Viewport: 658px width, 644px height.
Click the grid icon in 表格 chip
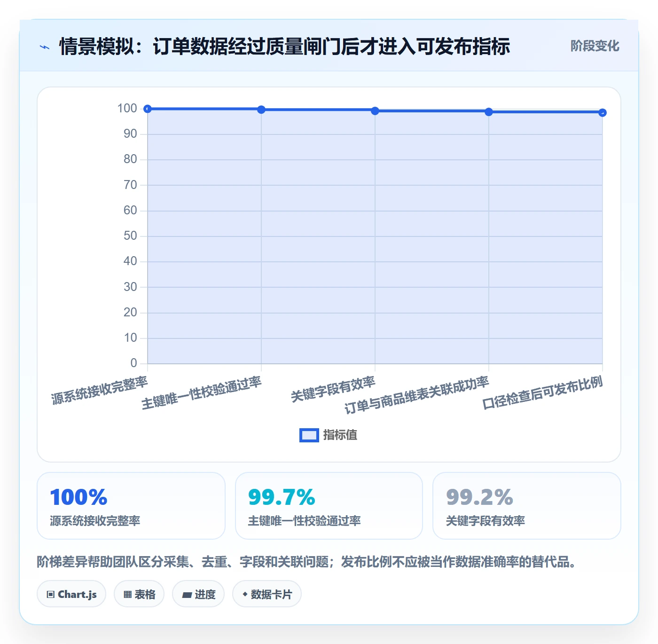tap(127, 595)
